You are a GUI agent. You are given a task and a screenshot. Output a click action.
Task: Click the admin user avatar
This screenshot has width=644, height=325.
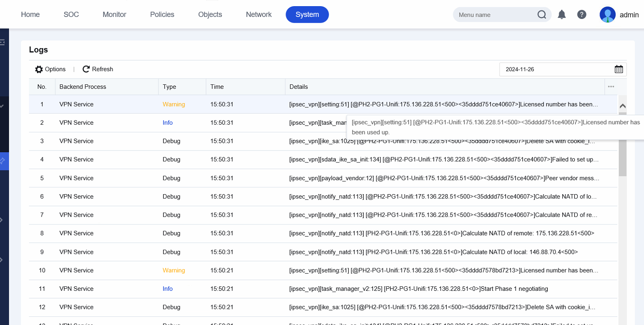click(x=607, y=14)
